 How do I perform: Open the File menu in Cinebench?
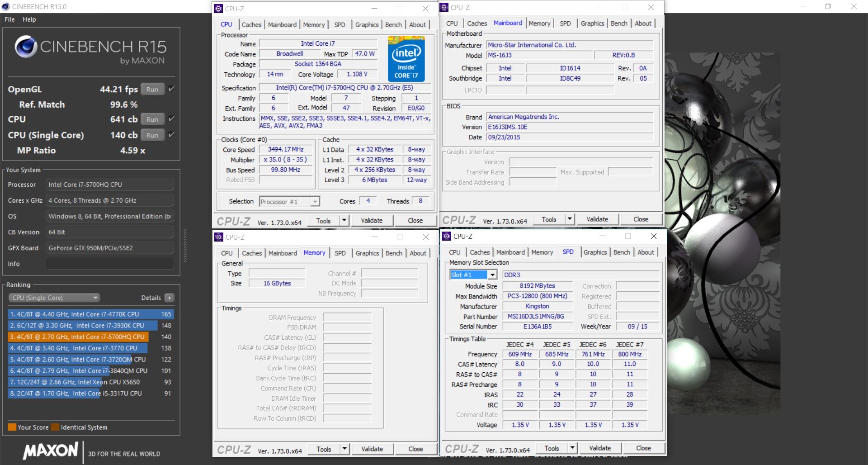(9, 19)
